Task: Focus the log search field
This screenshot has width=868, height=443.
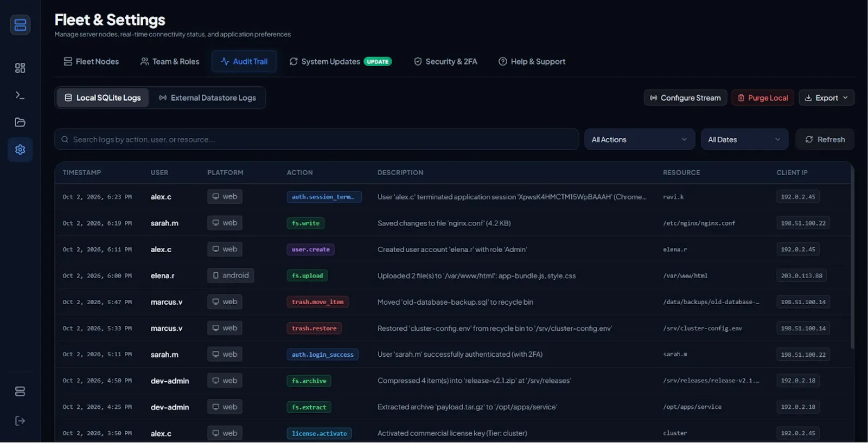Action: pyautogui.click(x=317, y=139)
